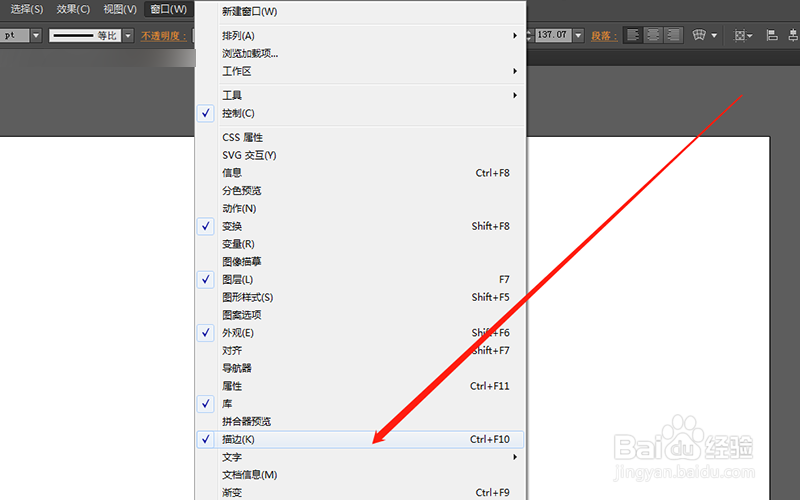Open the 属性 panel
Viewport: 800px width, 500px height.
pyautogui.click(x=360, y=386)
